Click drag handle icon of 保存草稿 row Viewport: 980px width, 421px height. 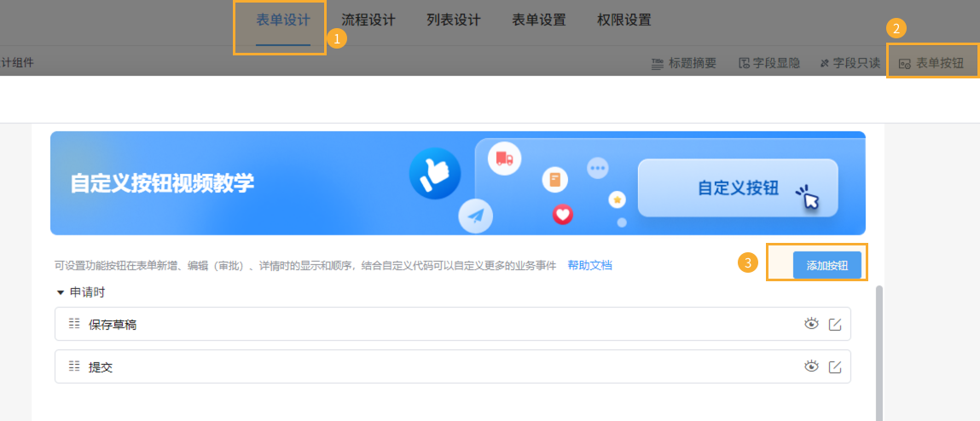pyautogui.click(x=74, y=324)
